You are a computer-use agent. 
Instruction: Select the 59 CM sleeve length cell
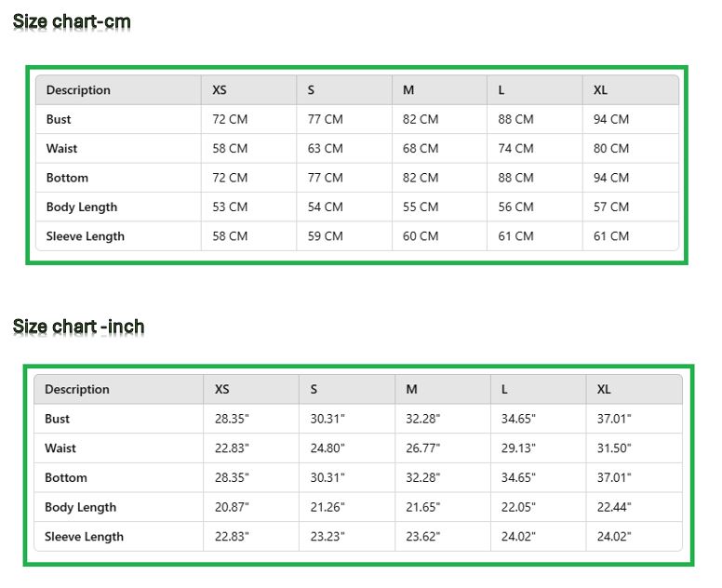pos(326,236)
